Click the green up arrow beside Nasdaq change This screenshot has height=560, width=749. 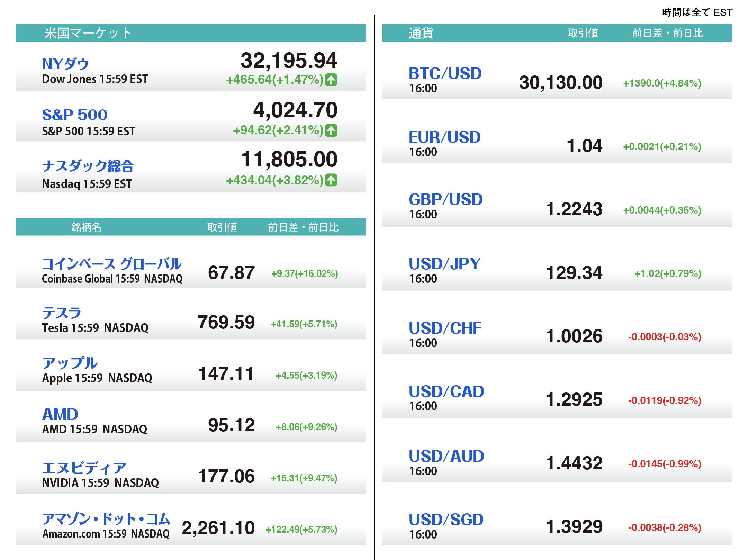coord(331,180)
